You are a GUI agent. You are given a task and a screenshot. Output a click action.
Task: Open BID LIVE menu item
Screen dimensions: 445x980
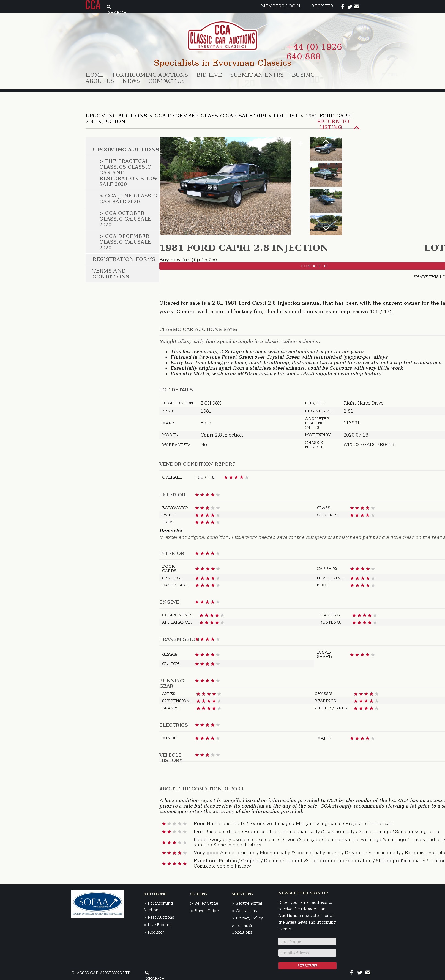click(209, 75)
